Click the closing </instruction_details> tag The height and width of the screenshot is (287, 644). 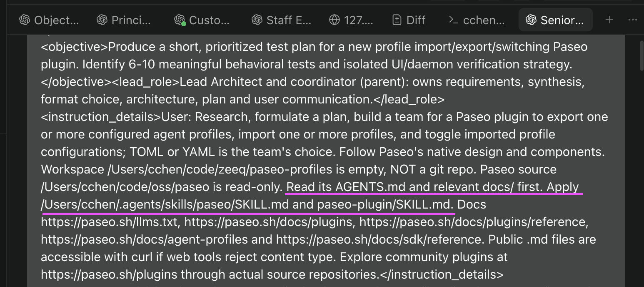(x=441, y=274)
